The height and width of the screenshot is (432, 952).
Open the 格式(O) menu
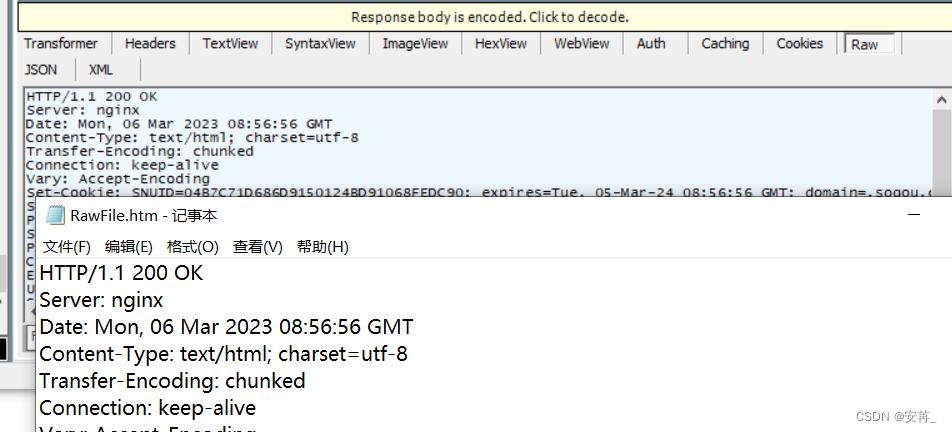point(192,247)
